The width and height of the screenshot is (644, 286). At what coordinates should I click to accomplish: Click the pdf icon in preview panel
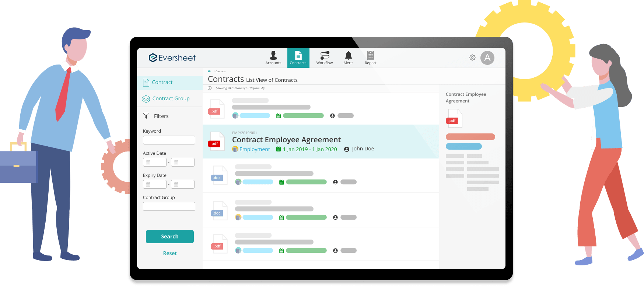454,119
